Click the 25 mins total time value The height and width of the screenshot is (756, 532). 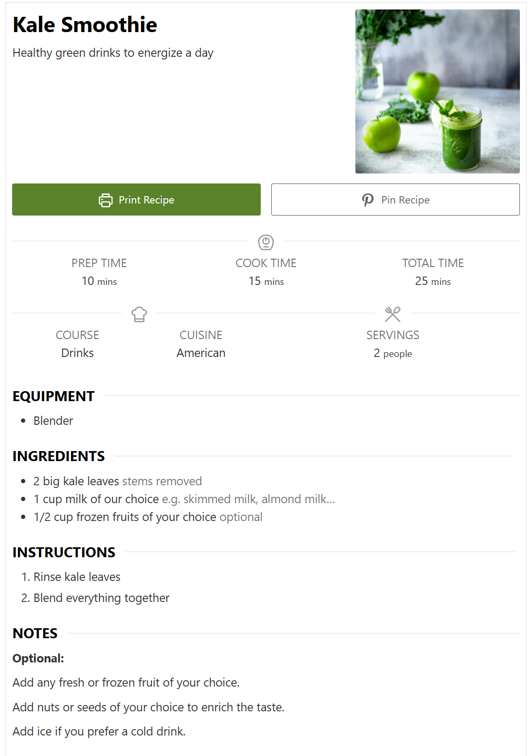click(x=433, y=281)
